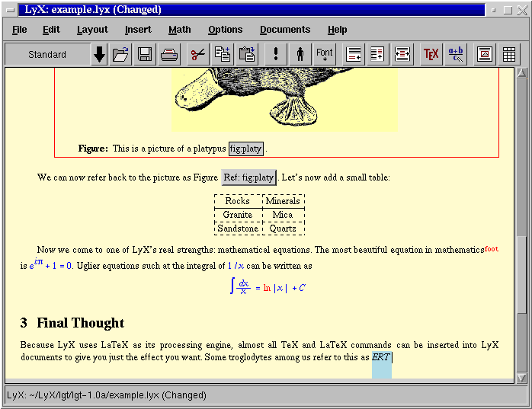Click the Sandstone table cell
Image resolution: width=532 pixels, height=409 pixels.
(x=238, y=228)
